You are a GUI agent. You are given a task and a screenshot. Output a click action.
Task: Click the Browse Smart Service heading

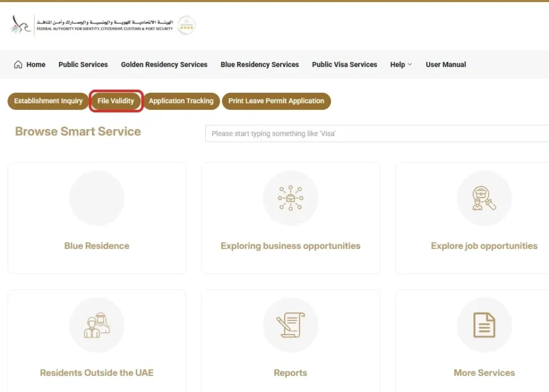[x=78, y=132]
